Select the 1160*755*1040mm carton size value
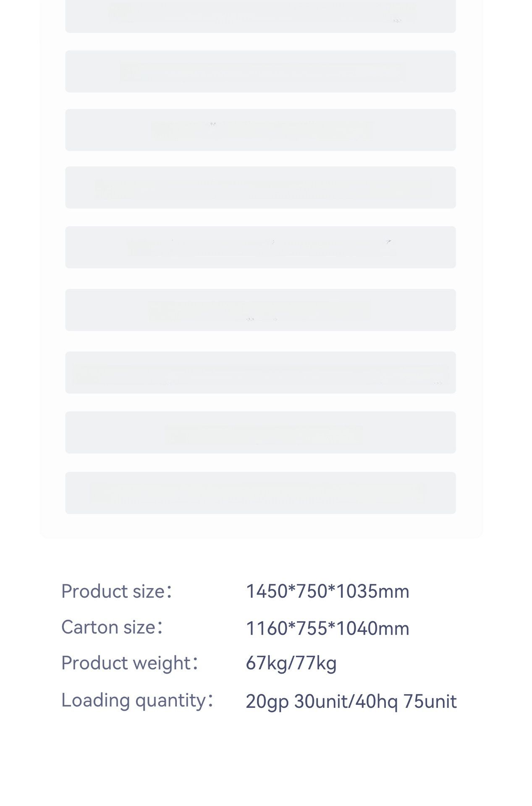This screenshot has width=532, height=806. [x=327, y=628]
